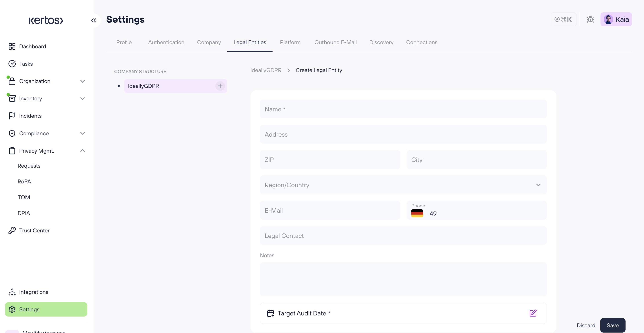
Task: Click the Kertos logo
Action: coord(46,20)
